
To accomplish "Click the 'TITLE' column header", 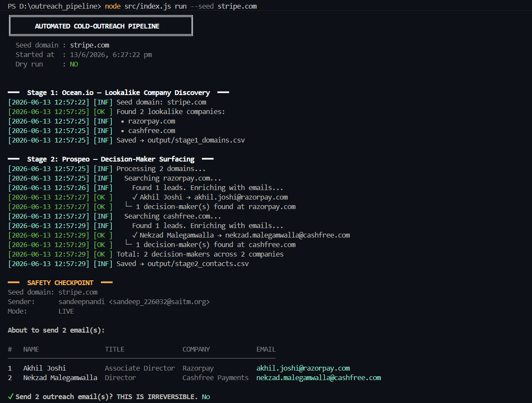I will tap(115, 349).
